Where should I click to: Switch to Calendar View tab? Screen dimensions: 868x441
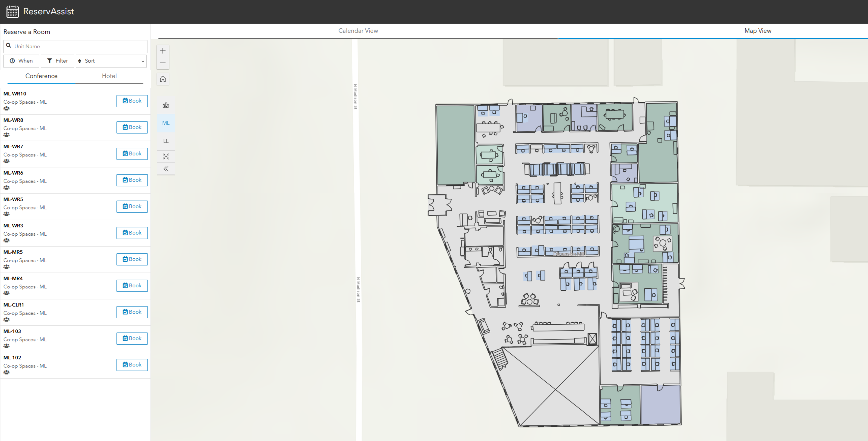coord(358,31)
